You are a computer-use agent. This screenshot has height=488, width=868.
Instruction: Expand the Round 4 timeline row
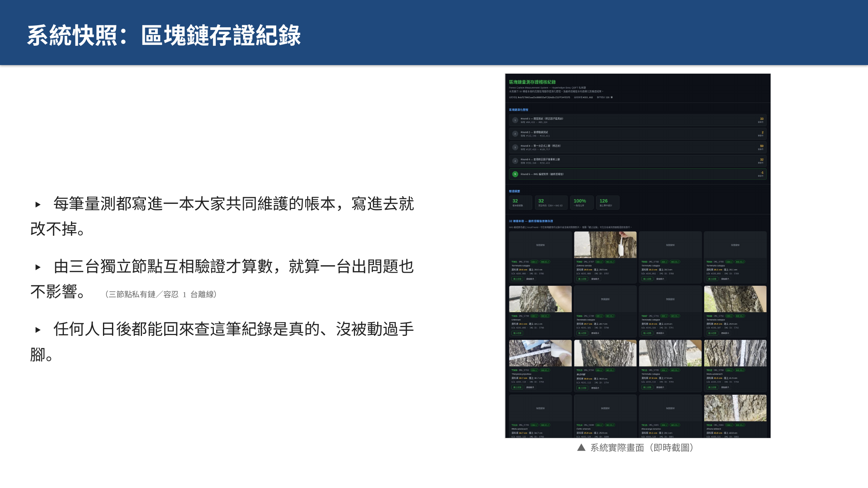638,161
